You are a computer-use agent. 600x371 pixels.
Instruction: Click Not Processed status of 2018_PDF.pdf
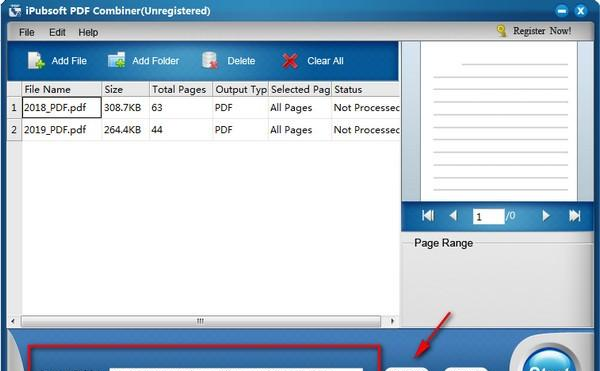366,107
